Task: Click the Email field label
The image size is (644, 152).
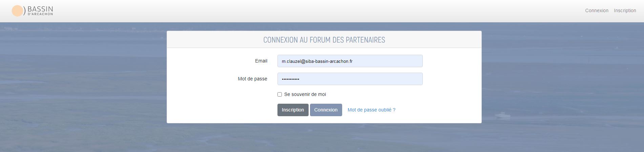Action: point(261,61)
